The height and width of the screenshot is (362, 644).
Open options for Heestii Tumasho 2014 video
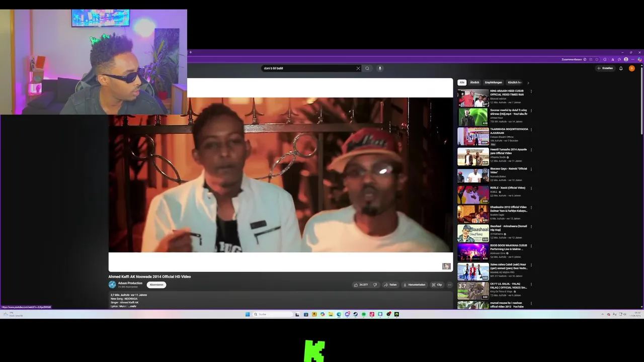[531, 150]
